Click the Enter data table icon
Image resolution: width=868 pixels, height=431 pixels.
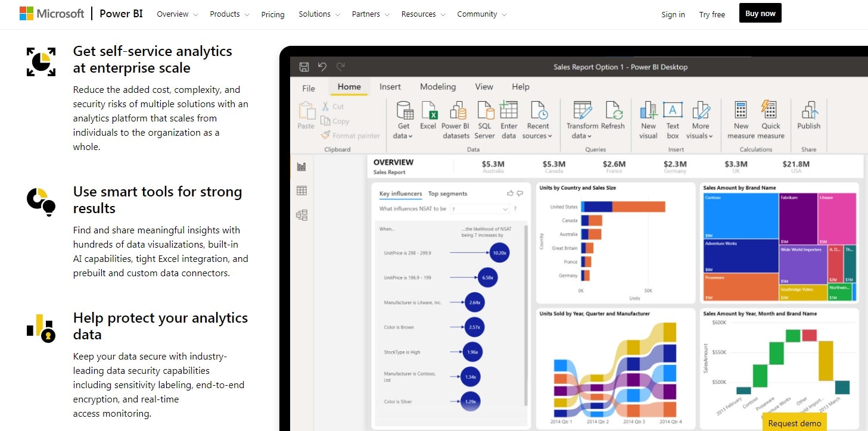(x=509, y=110)
